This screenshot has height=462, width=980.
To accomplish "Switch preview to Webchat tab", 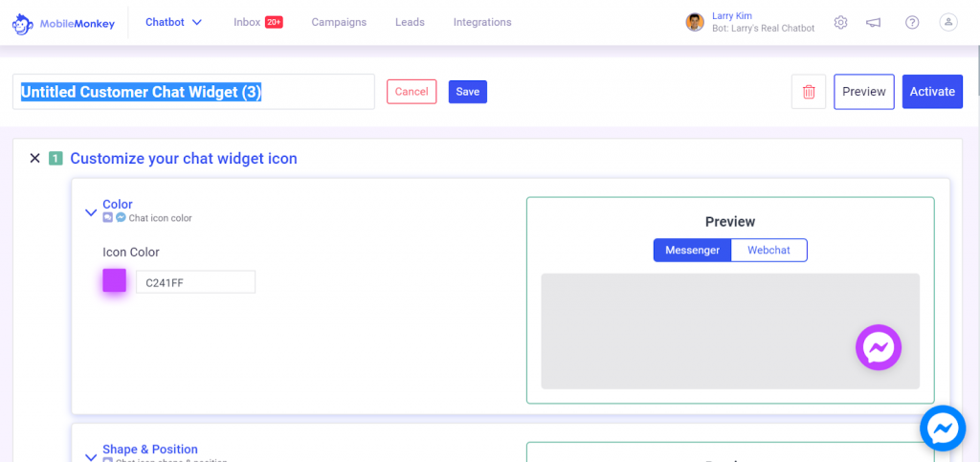I will pyautogui.click(x=768, y=251).
